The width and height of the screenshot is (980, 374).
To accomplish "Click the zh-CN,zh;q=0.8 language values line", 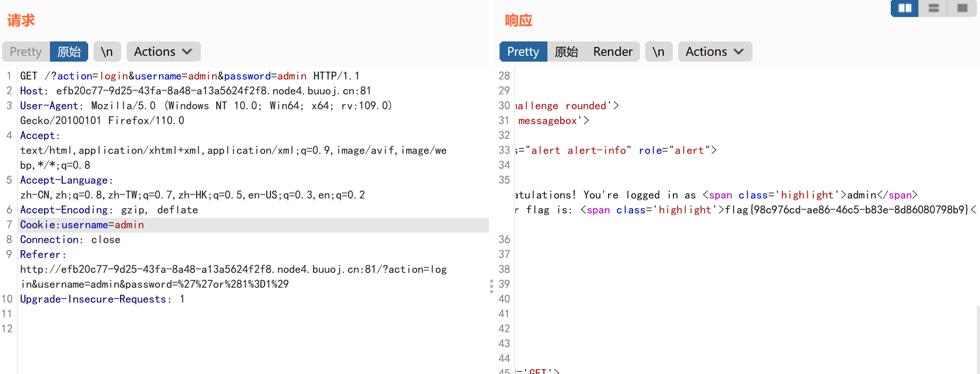I will pos(192,195).
